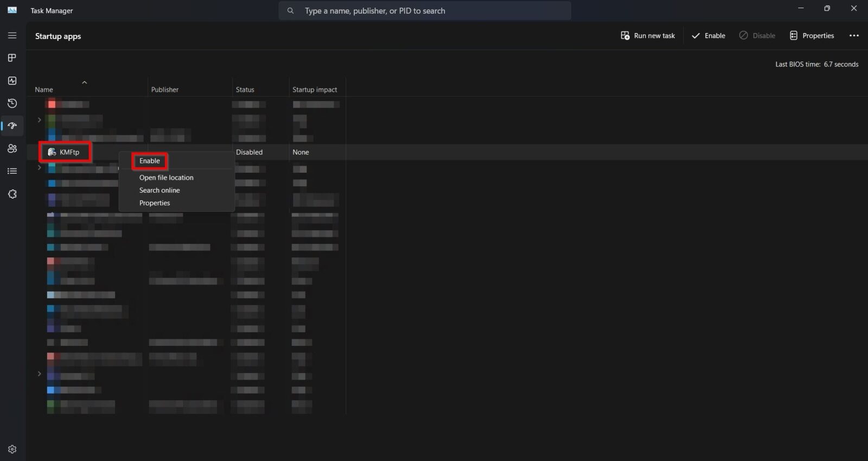Choose Open file location menu entry

click(x=166, y=178)
